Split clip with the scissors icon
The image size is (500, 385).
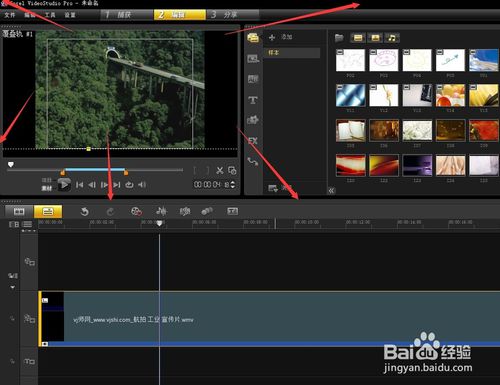(220, 170)
